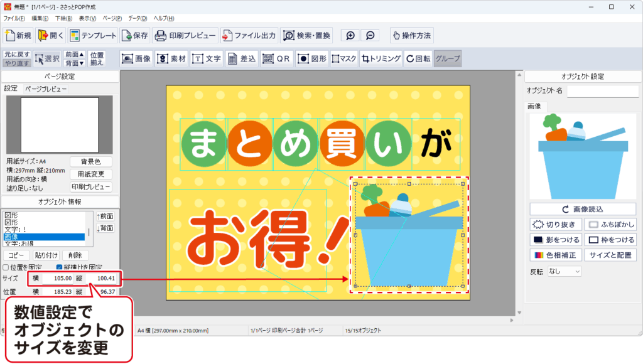Screen dimensions: 643x364
Task: Switch to the ページプレビュー tab
Action: (x=46, y=89)
